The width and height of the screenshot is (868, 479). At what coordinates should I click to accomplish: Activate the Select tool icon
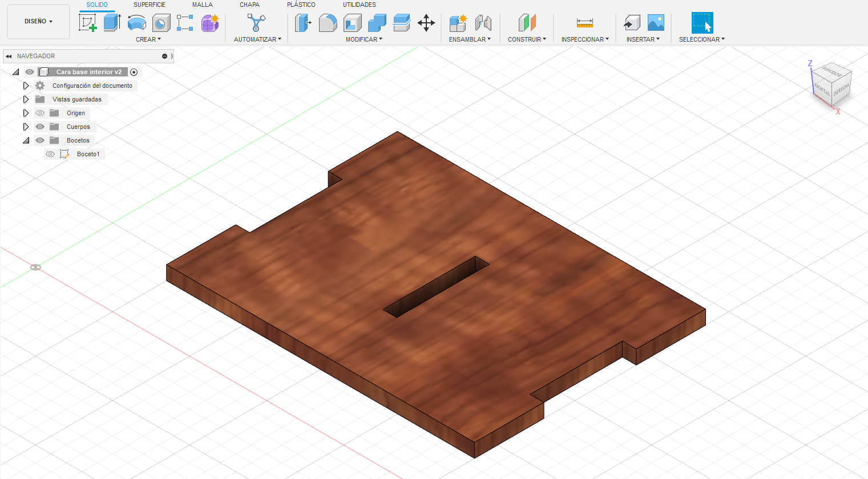[x=702, y=23]
